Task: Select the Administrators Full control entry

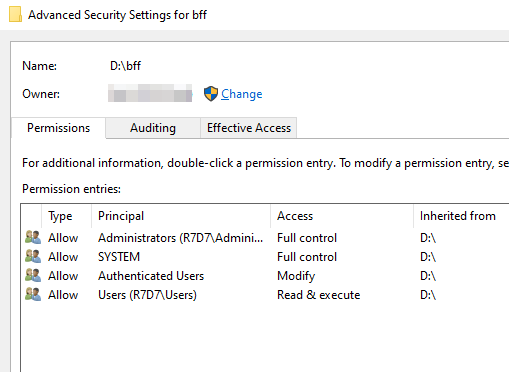Action: pos(265,238)
